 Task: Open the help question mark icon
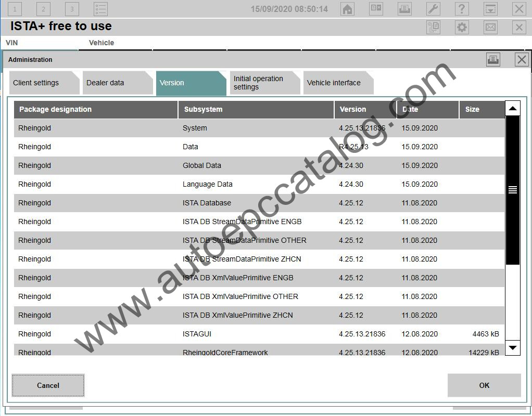tap(462, 9)
